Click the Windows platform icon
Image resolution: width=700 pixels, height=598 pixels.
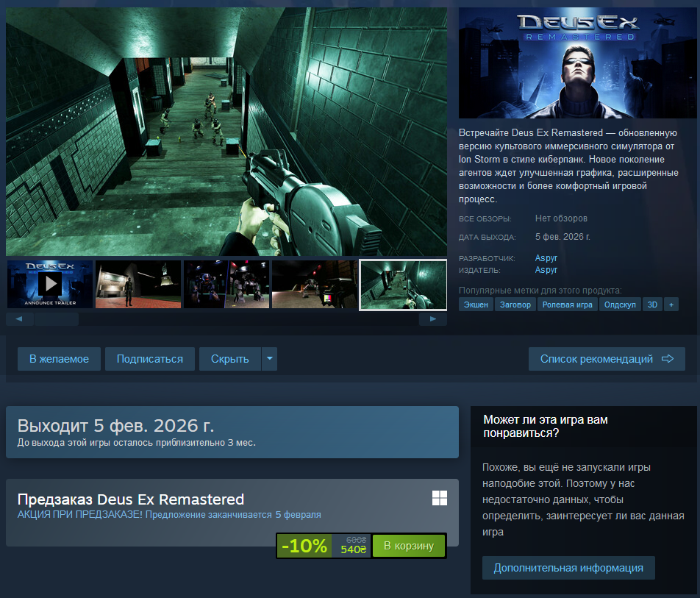click(439, 499)
